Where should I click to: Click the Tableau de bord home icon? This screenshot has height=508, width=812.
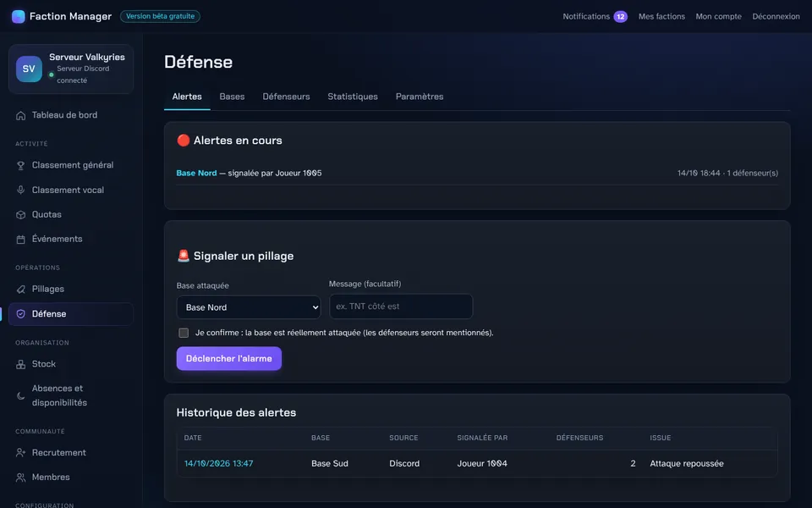[x=20, y=116]
